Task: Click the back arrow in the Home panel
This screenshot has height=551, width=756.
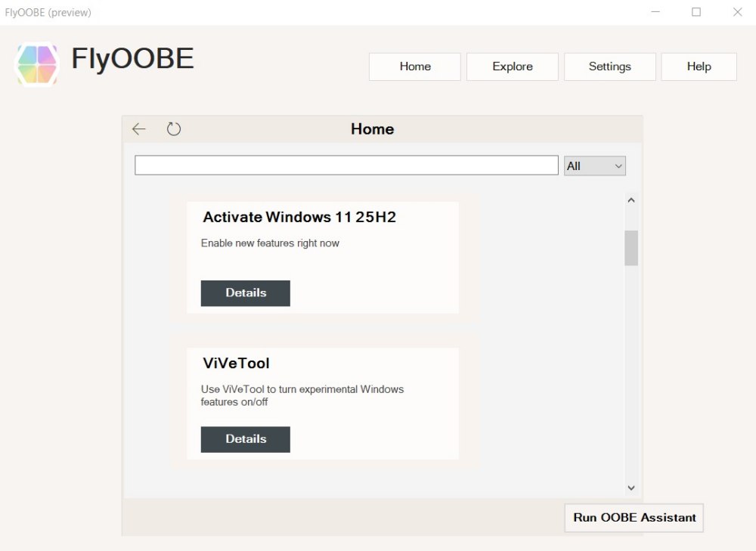Action: click(138, 128)
